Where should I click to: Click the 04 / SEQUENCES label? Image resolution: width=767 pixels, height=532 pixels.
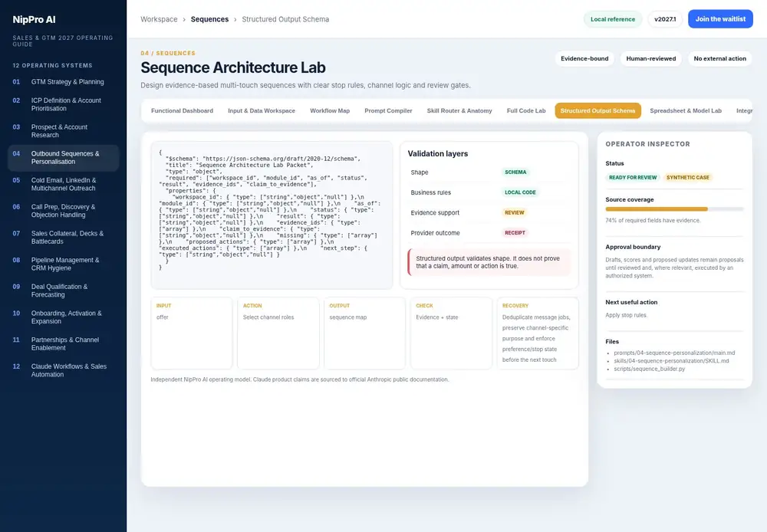tap(168, 54)
